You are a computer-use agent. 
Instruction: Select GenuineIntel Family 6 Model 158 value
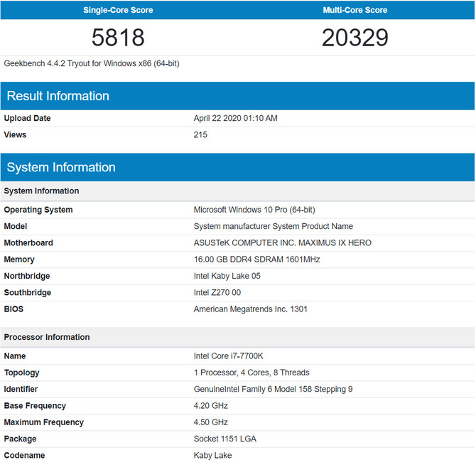(x=273, y=389)
